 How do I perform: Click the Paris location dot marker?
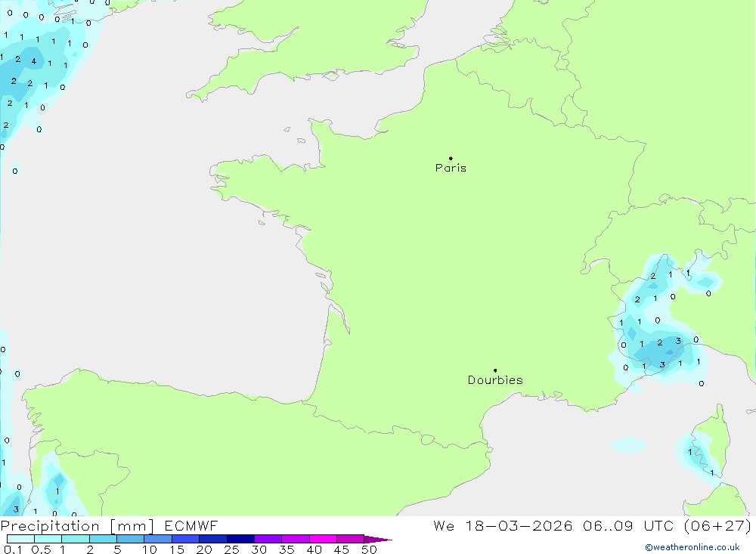(x=451, y=158)
